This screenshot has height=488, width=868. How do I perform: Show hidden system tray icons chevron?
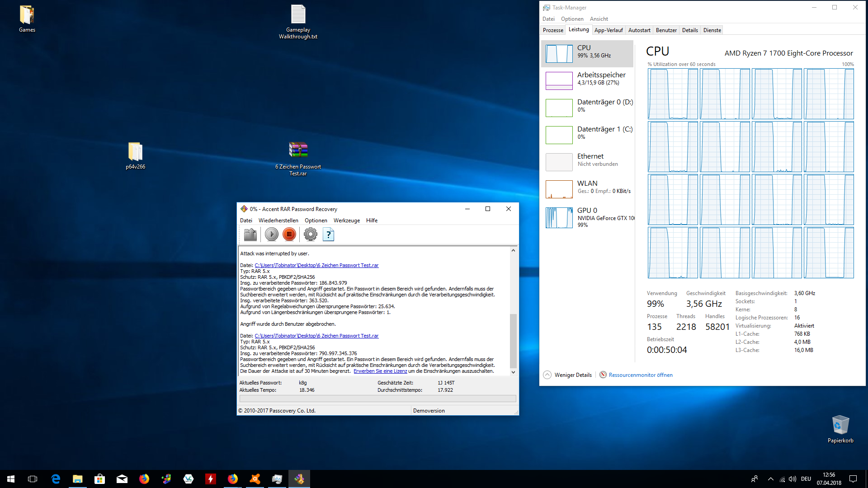[770, 479]
